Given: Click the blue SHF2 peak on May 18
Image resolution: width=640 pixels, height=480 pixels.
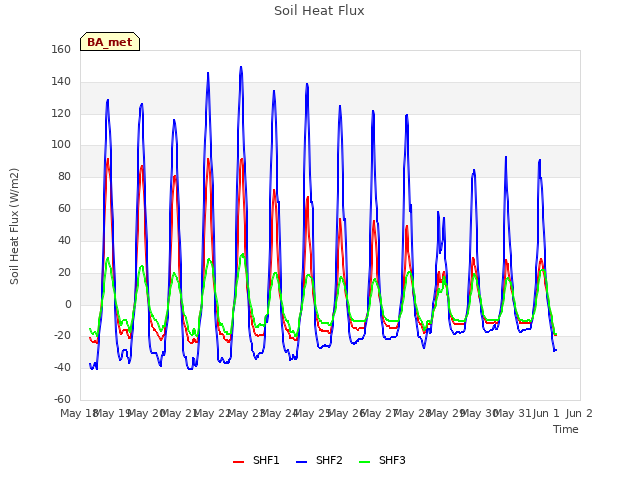Looking at the screenshot, I should coord(108,100).
